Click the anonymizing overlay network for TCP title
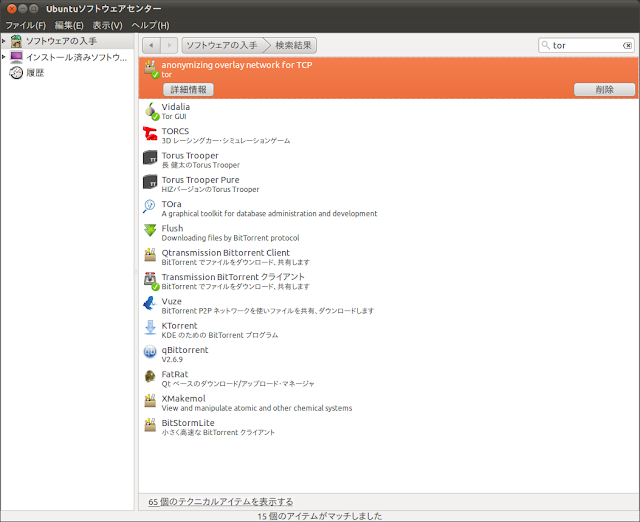Viewport: 640px width, 522px height. [x=237, y=65]
